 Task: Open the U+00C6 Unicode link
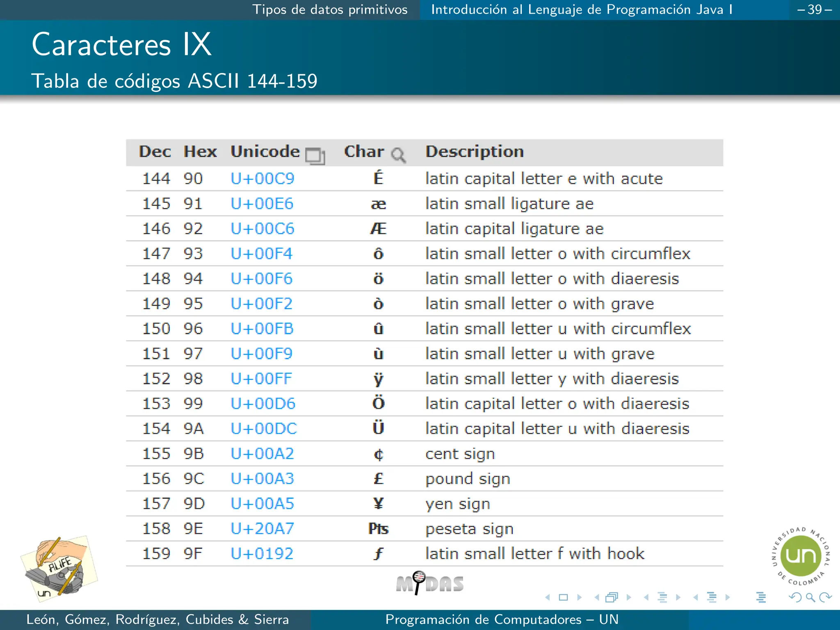[x=262, y=228]
